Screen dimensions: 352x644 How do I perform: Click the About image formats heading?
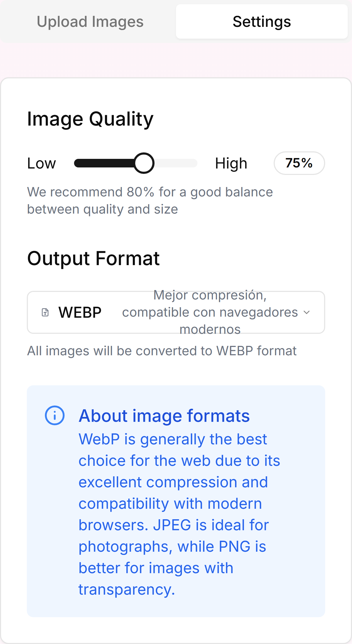point(164,416)
